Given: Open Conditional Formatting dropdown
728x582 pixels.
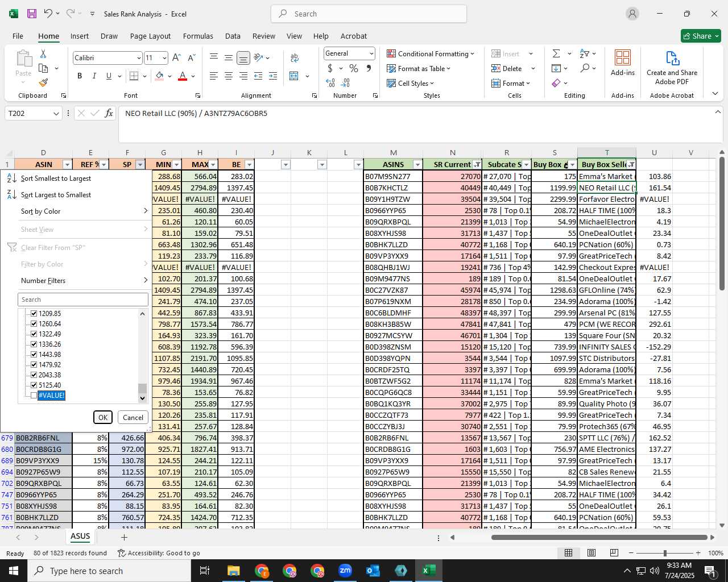Looking at the screenshot, I should coord(431,53).
